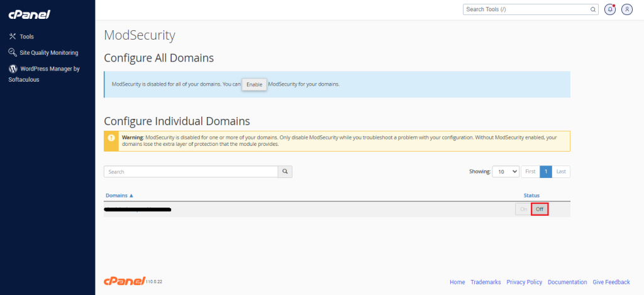Click the domain search magnifier button
This screenshot has height=295, width=644.
[285, 172]
